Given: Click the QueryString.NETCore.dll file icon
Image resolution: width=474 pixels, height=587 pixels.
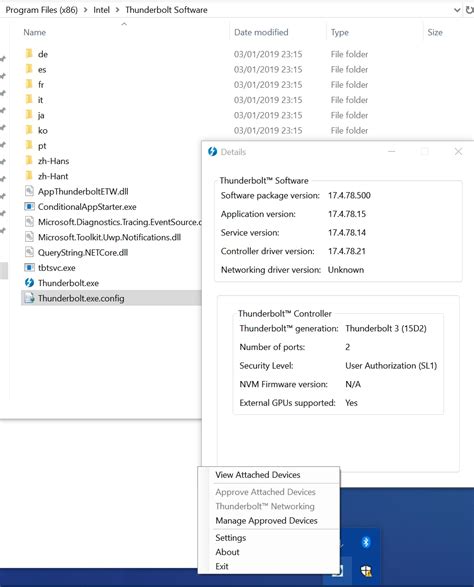Looking at the screenshot, I should coord(29,252).
